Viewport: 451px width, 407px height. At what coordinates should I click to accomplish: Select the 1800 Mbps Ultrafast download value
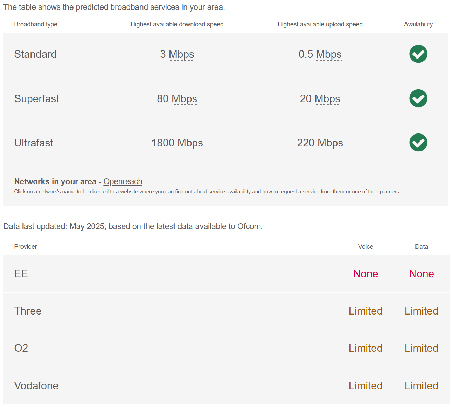[177, 143]
